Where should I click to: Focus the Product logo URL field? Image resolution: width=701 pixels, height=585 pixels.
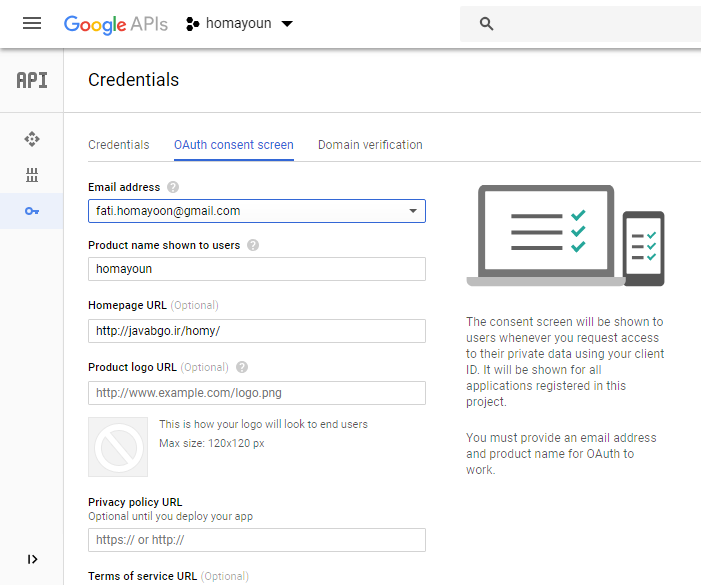(x=257, y=393)
